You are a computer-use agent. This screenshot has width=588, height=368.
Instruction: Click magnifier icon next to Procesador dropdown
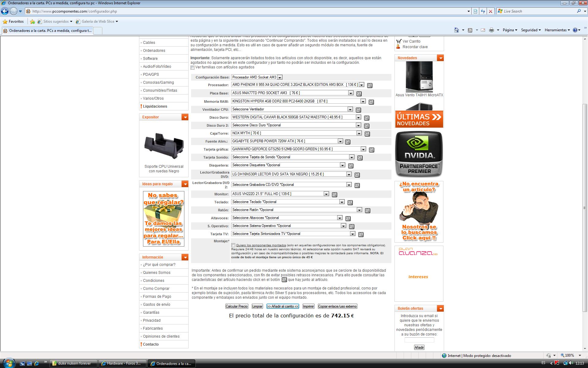370,85
